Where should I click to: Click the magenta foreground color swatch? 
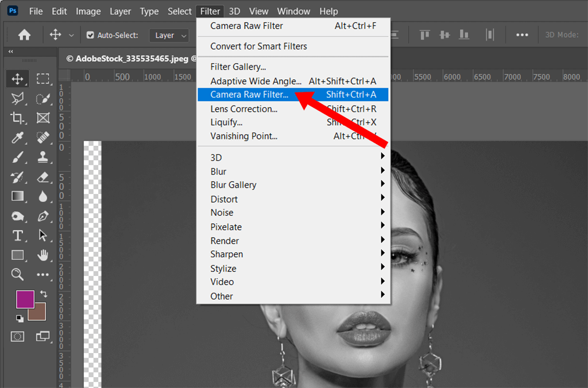tap(25, 299)
